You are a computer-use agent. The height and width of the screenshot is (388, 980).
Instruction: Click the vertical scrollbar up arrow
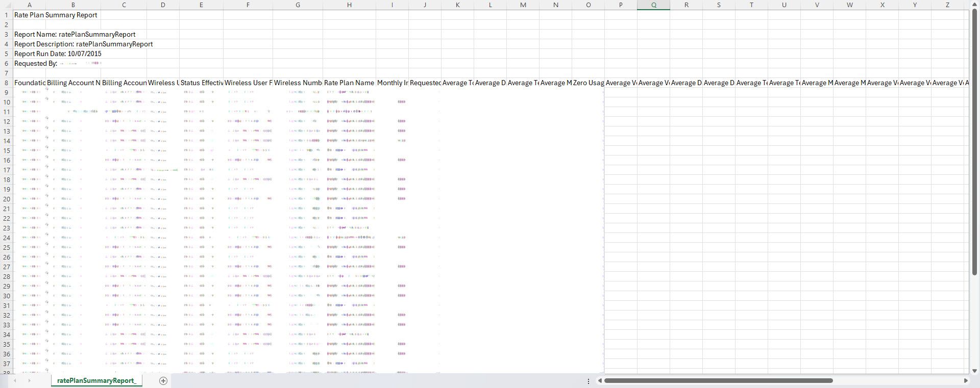point(974,5)
